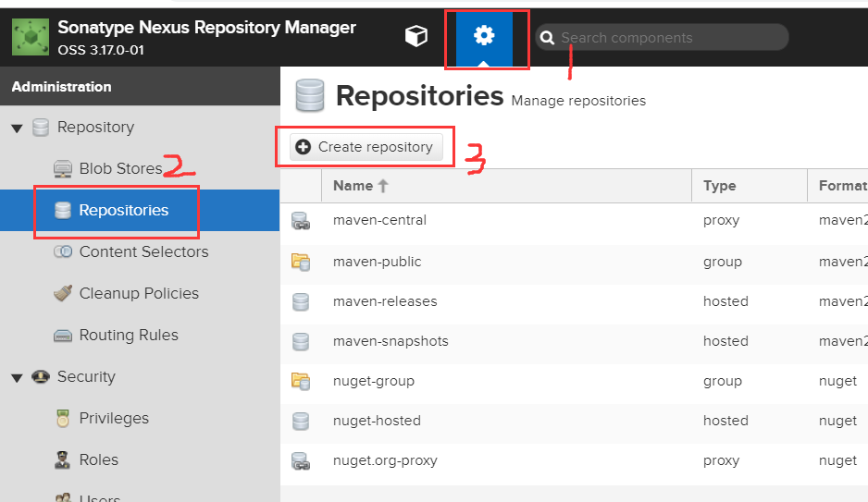
Task: Open the nuget-hosted repository row
Action: 574,422
